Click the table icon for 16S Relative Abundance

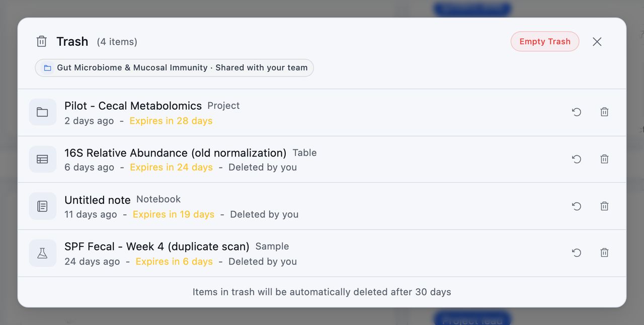coord(43,159)
